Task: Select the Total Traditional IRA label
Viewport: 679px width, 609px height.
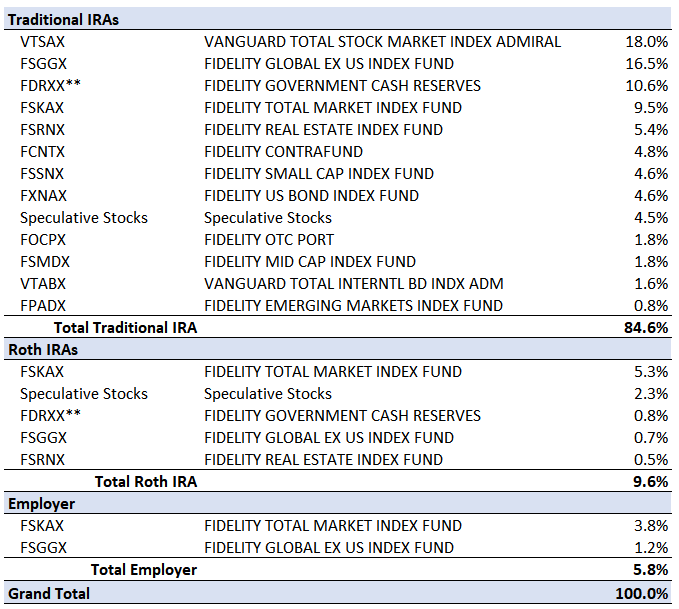Action: (126, 328)
